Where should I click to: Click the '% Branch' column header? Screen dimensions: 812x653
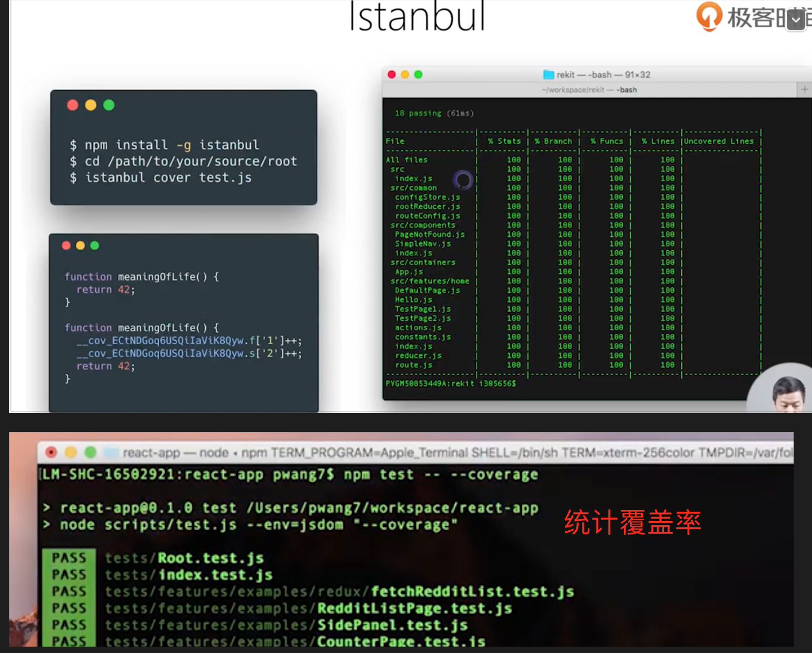click(553, 141)
